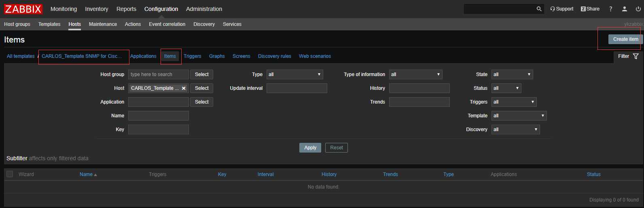Sort by the Key column header
Screen dimensions: 644x208
[x=222, y=174]
